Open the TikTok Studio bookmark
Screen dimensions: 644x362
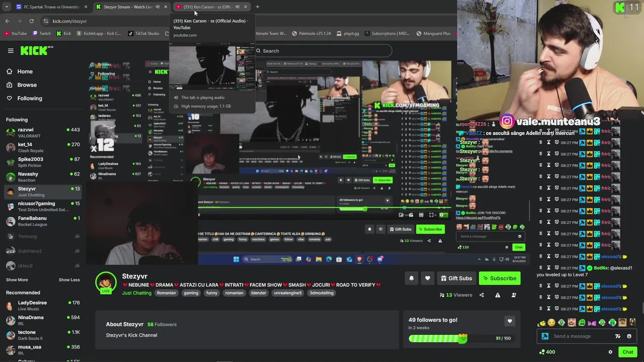pos(143,34)
